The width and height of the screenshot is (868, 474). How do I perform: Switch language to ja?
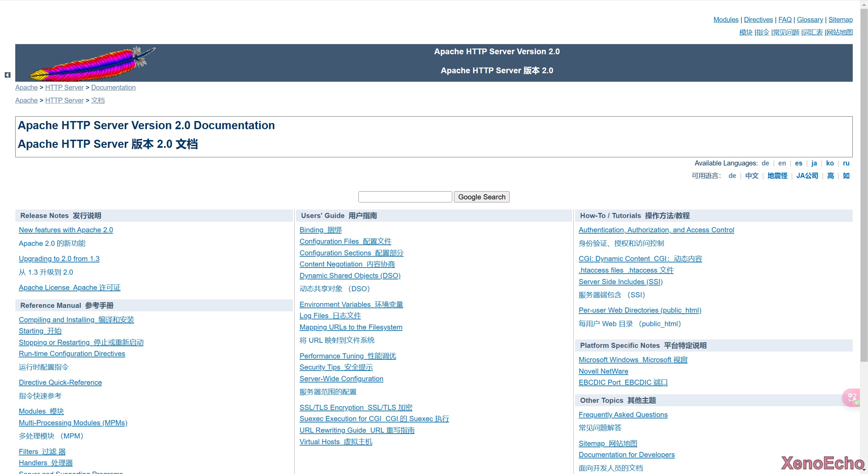pyautogui.click(x=814, y=163)
